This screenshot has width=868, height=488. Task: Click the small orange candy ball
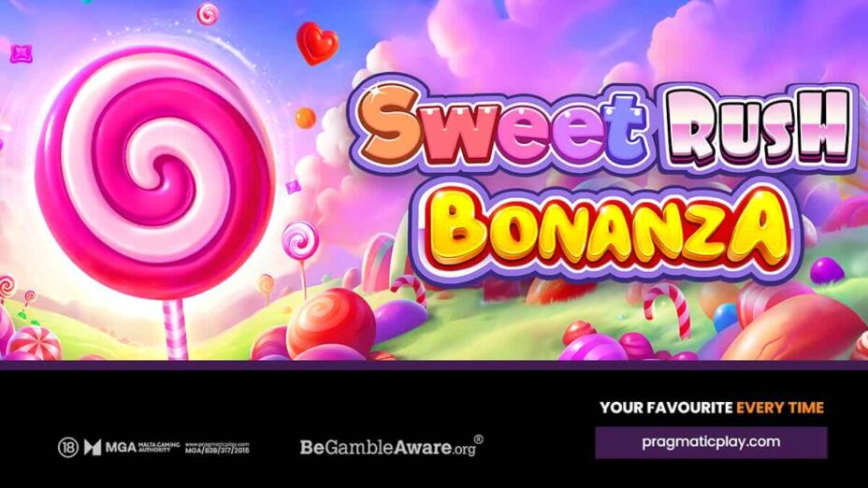click(305, 118)
